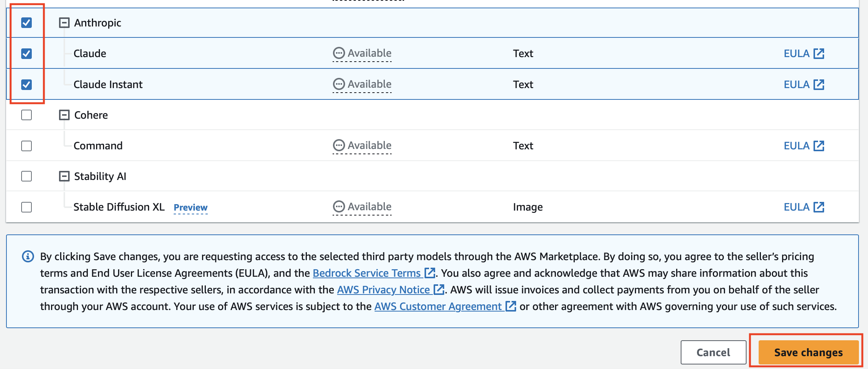
Task: Check the Stability AI provider checkbox
Action: point(26,176)
